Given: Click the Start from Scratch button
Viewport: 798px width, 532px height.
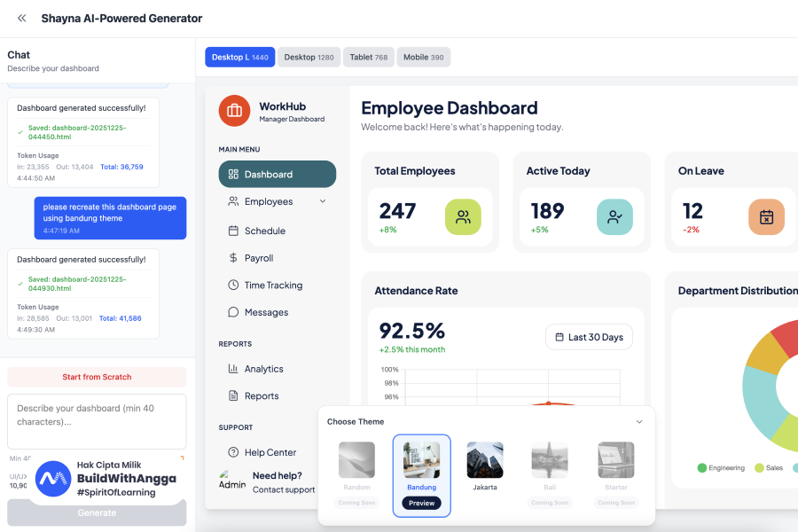Looking at the screenshot, I should click(x=97, y=377).
